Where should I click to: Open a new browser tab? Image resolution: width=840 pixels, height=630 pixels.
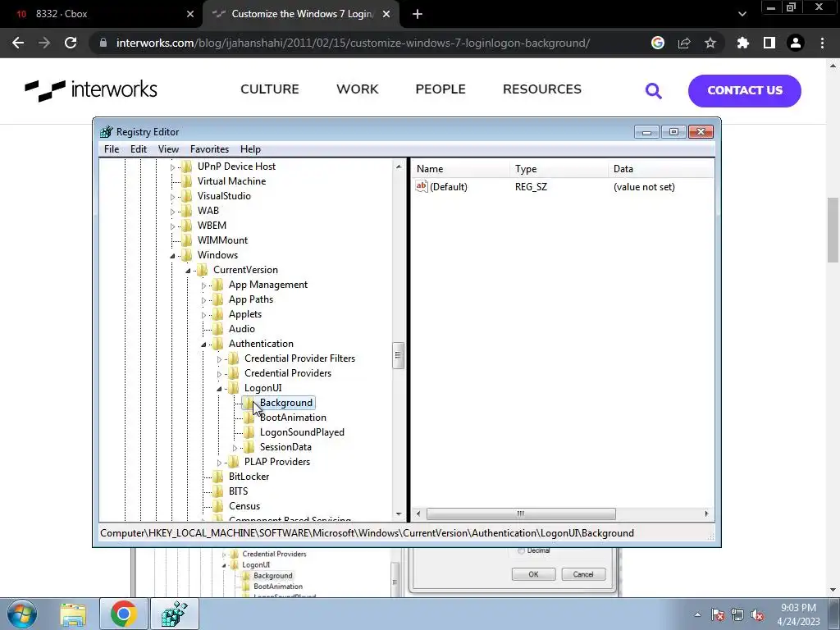tap(418, 14)
